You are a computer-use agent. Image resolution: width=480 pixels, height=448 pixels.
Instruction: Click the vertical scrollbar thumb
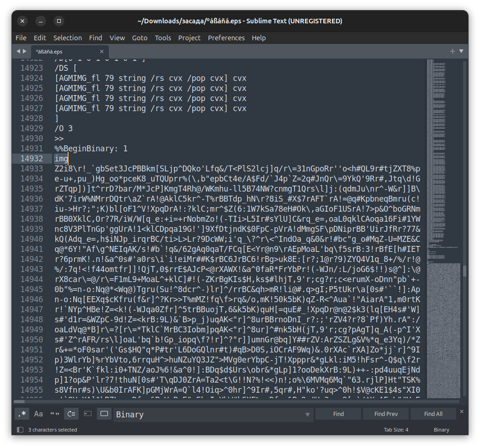[x=465, y=271]
